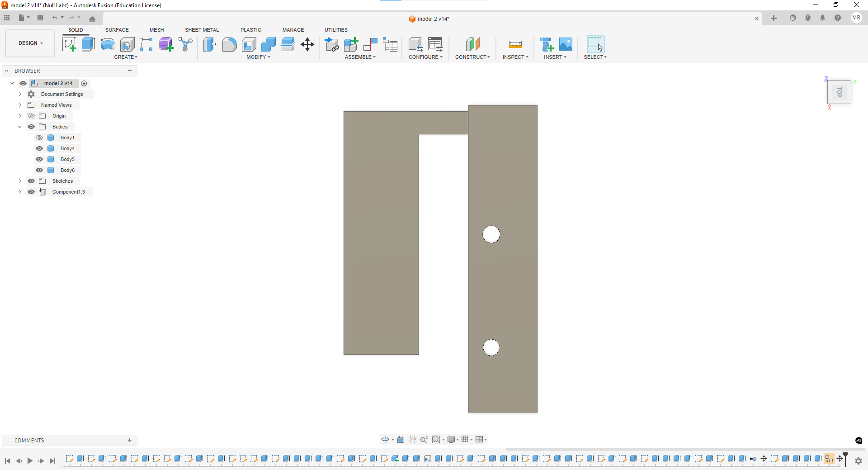Click the TOP face of view cube
This screenshot has width=868, height=470.
click(839, 92)
